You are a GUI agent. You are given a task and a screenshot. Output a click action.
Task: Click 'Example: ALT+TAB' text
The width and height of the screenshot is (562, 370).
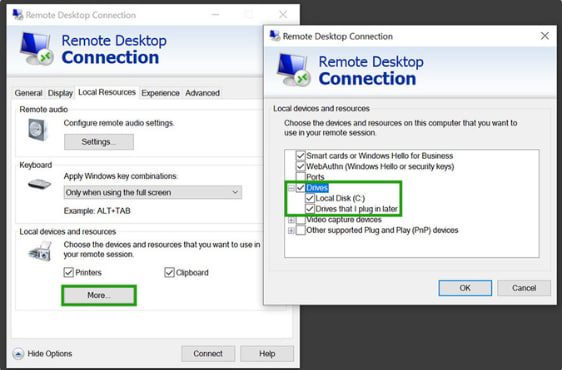pos(97,211)
